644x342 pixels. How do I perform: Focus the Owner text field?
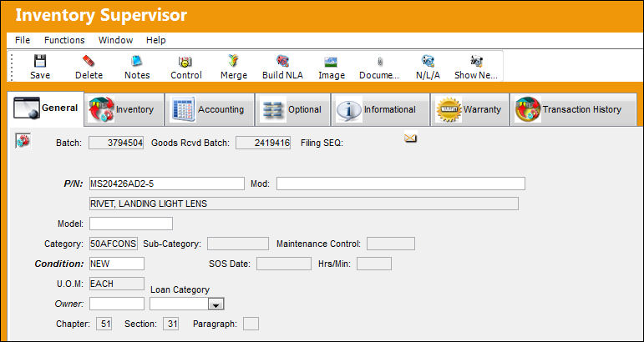pos(117,304)
